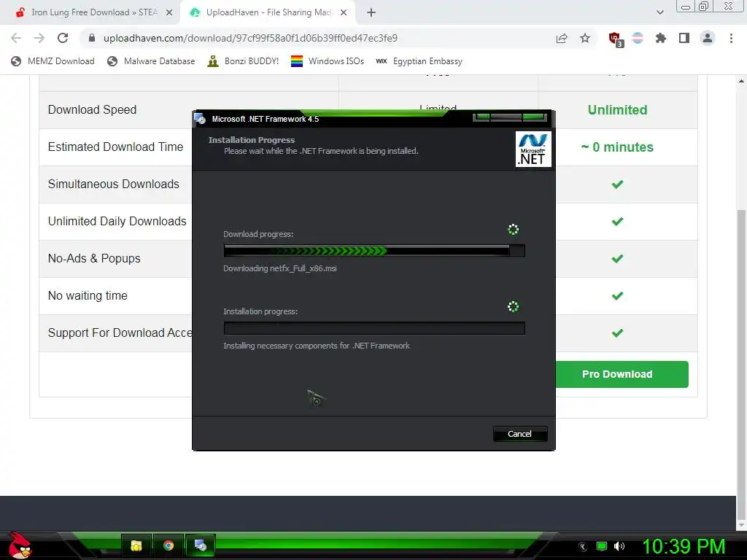Click Estimated Download Time label
This screenshot has width=747, height=560.
[x=116, y=147]
